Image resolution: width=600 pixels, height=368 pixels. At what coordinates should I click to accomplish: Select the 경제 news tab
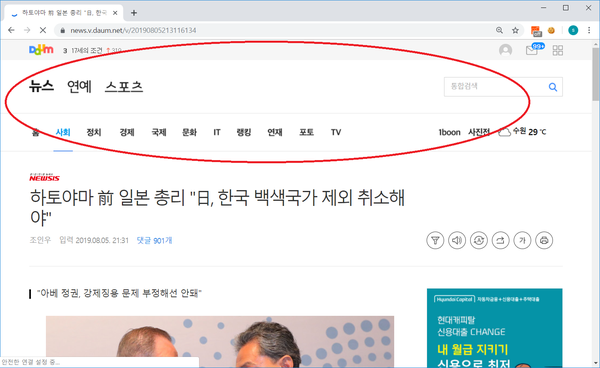pyautogui.click(x=127, y=132)
